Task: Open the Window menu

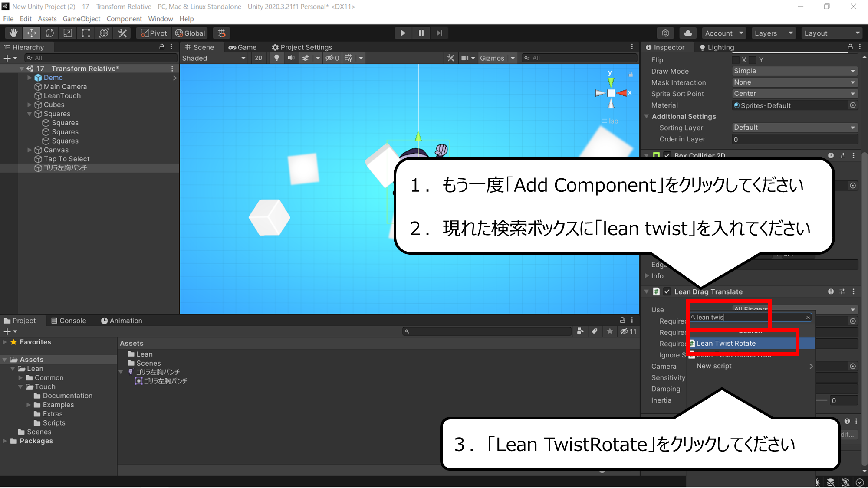Action: [160, 19]
